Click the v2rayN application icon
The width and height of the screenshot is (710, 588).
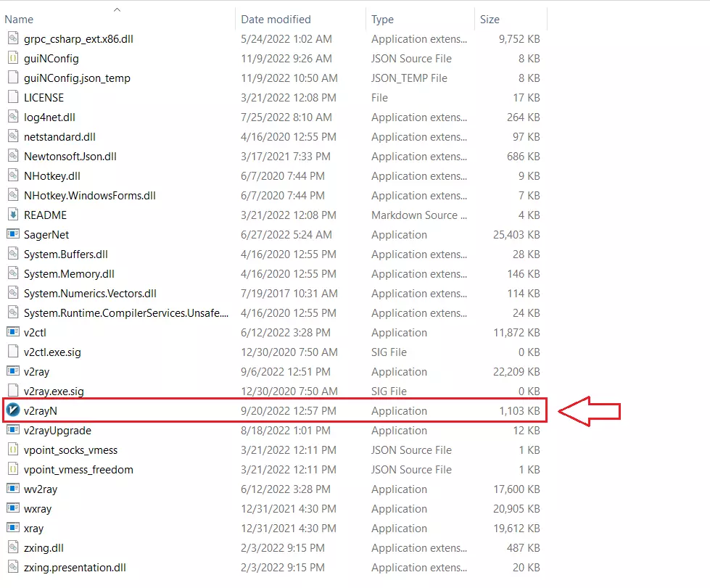(x=12, y=410)
